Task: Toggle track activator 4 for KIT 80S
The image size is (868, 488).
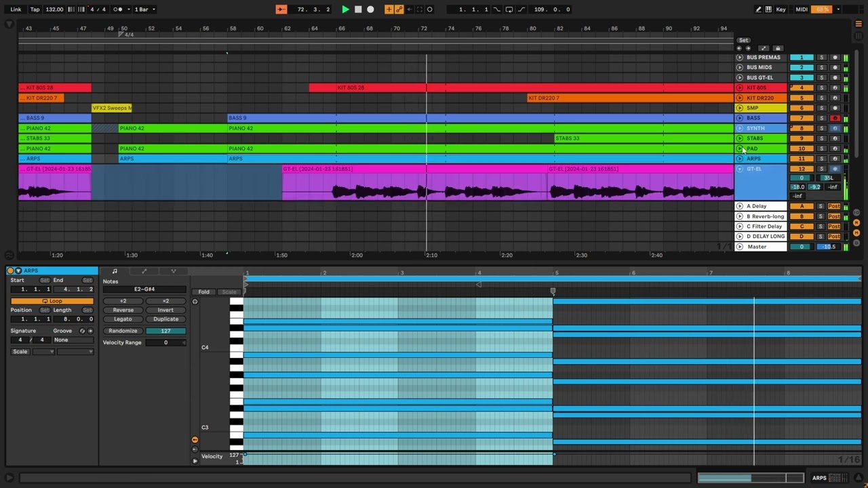Action: [802, 88]
